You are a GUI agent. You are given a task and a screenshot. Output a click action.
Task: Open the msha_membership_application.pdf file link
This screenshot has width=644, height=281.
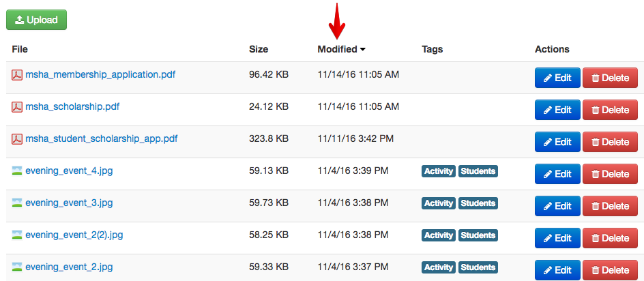[x=100, y=74]
